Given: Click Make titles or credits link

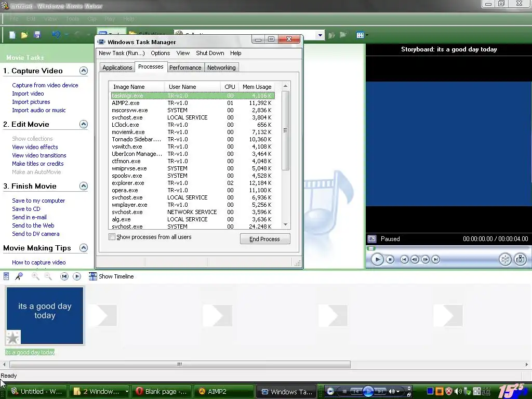Looking at the screenshot, I should click(x=37, y=164).
